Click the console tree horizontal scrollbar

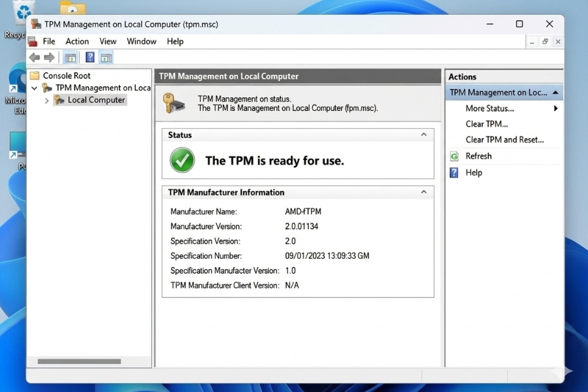click(79, 361)
